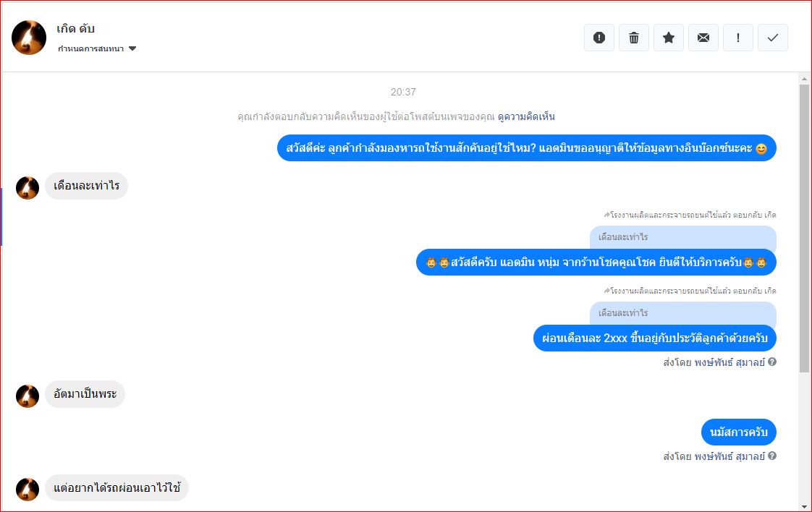Image resolution: width=812 pixels, height=512 pixels.
Task: Select message bubble ผ่อนเดือนละ 2xxx
Action: coord(654,338)
